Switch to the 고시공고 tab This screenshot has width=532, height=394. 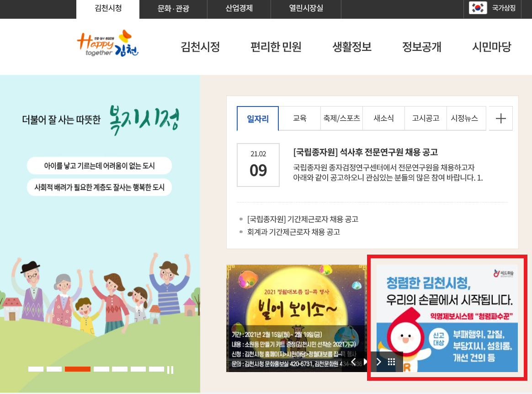(426, 118)
